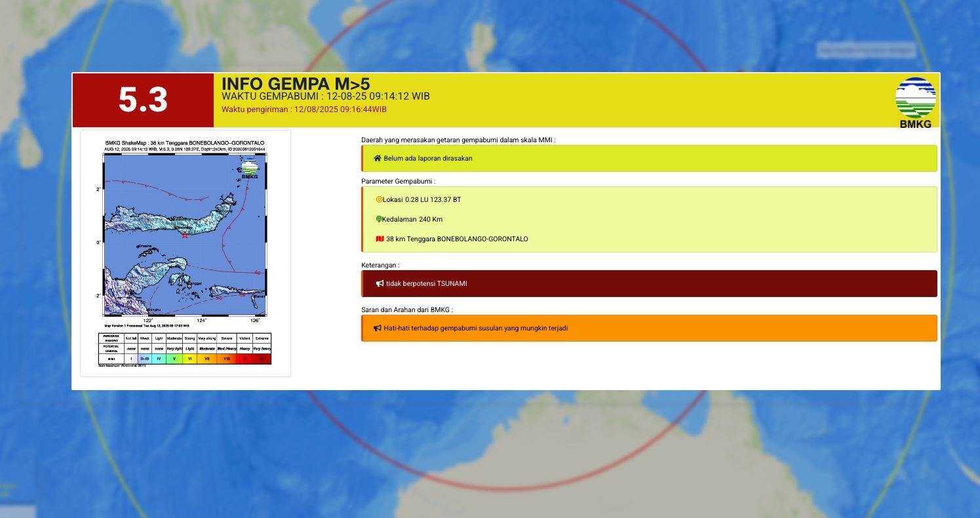The image size is (980, 518).
Task: Click the home icon beside 'Belum ada laporan dirasakan'
Action: [x=377, y=158]
